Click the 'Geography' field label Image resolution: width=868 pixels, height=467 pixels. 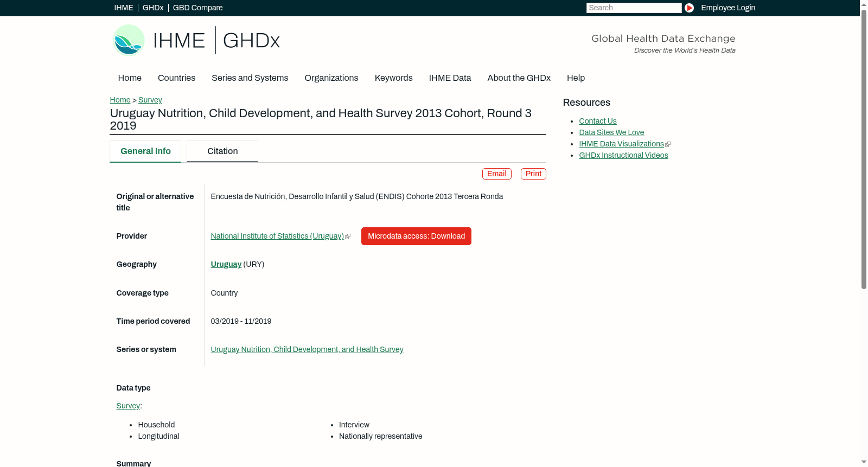pyautogui.click(x=137, y=264)
